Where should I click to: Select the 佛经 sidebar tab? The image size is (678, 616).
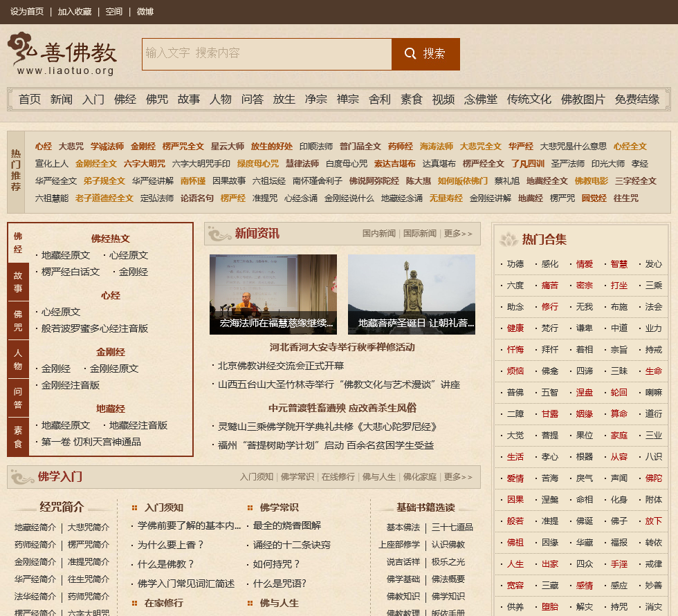click(x=18, y=243)
